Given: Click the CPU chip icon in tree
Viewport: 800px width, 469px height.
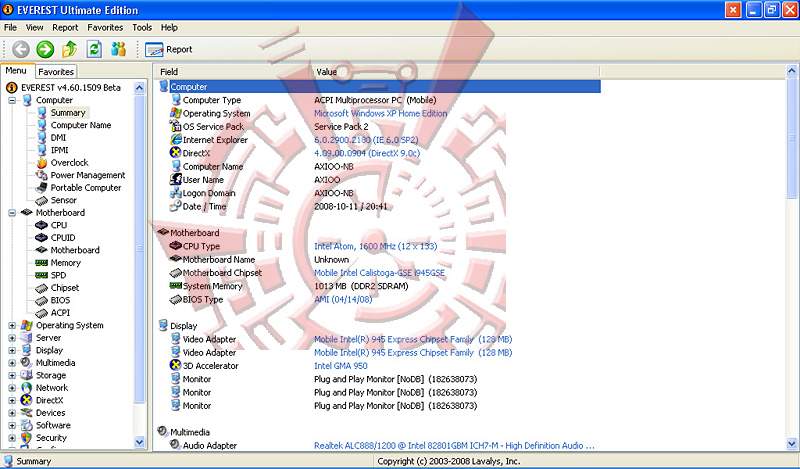Looking at the screenshot, I should pos(41,225).
